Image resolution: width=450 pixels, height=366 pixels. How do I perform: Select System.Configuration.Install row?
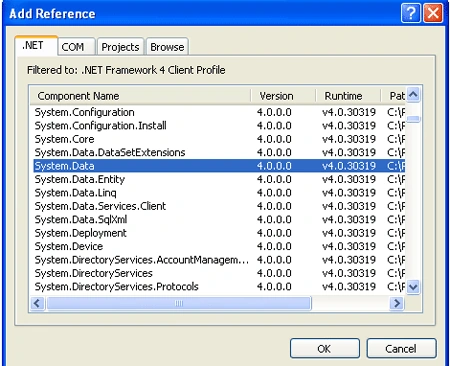[x=219, y=126]
